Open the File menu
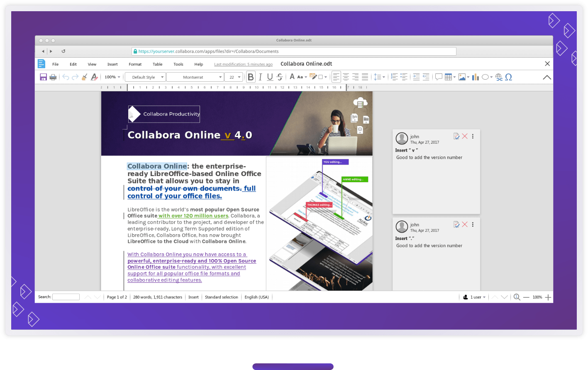The width and height of the screenshot is (588, 370). pos(56,64)
